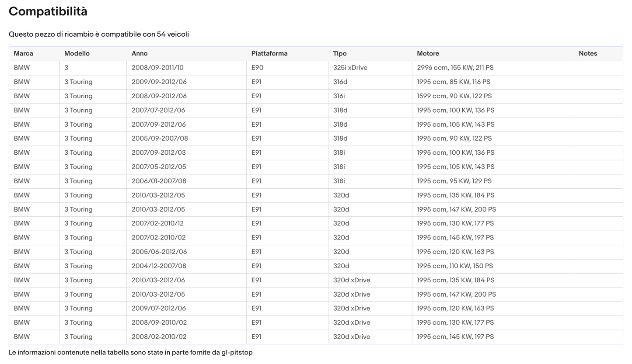
Task: Click the 316d type cell
Action: [370, 82]
